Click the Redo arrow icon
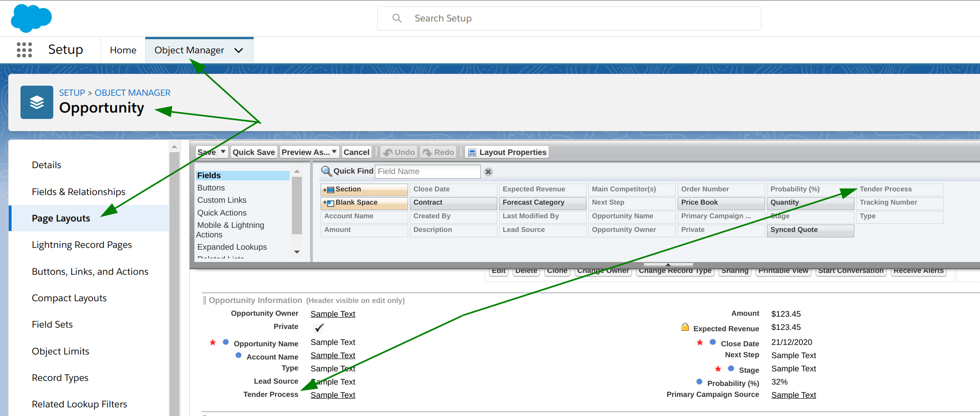The height and width of the screenshot is (416, 980). 427,153
